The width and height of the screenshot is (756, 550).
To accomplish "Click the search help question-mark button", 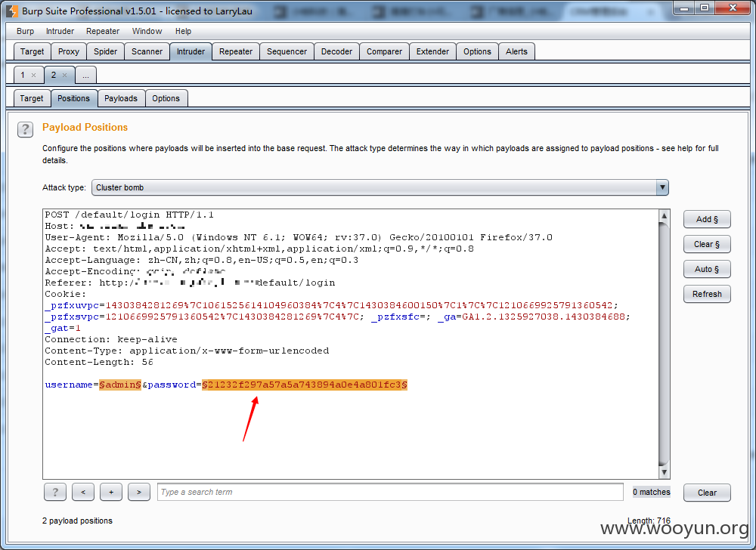I will tap(55, 493).
